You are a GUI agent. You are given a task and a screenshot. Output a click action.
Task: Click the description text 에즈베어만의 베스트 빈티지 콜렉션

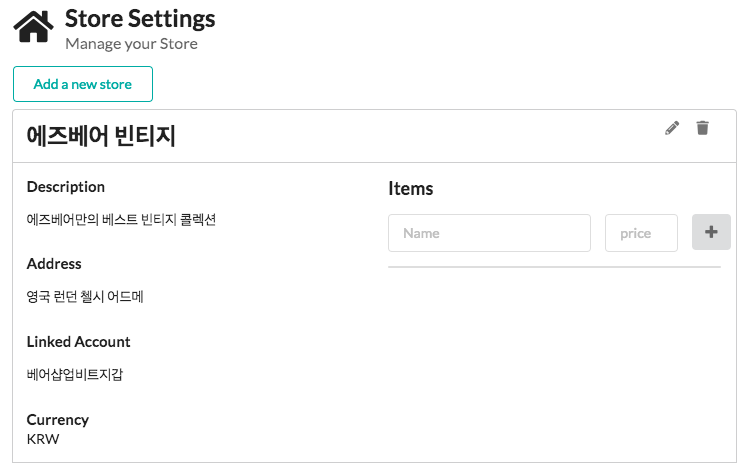click(x=121, y=219)
